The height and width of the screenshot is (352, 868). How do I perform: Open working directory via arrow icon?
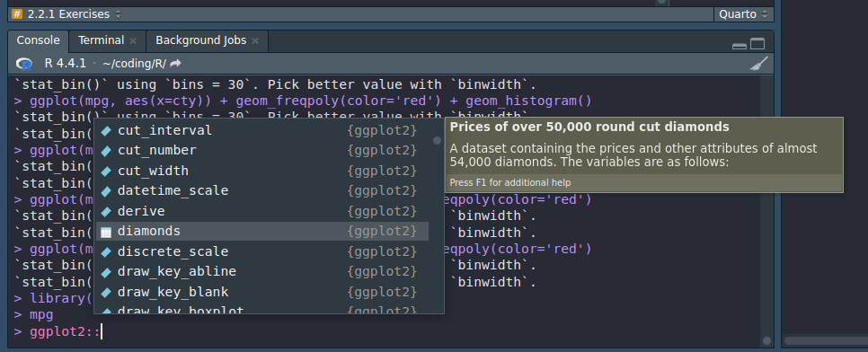[x=175, y=64]
